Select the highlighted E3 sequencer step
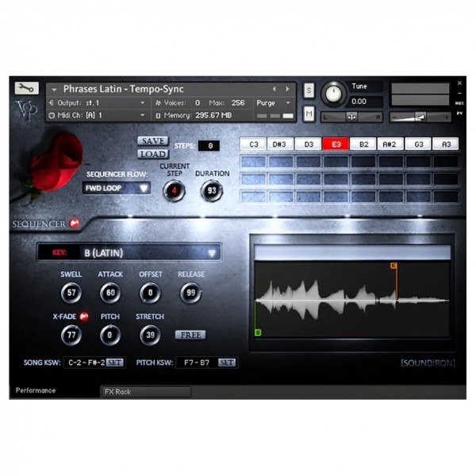The height and width of the screenshot is (476, 476). [336, 144]
